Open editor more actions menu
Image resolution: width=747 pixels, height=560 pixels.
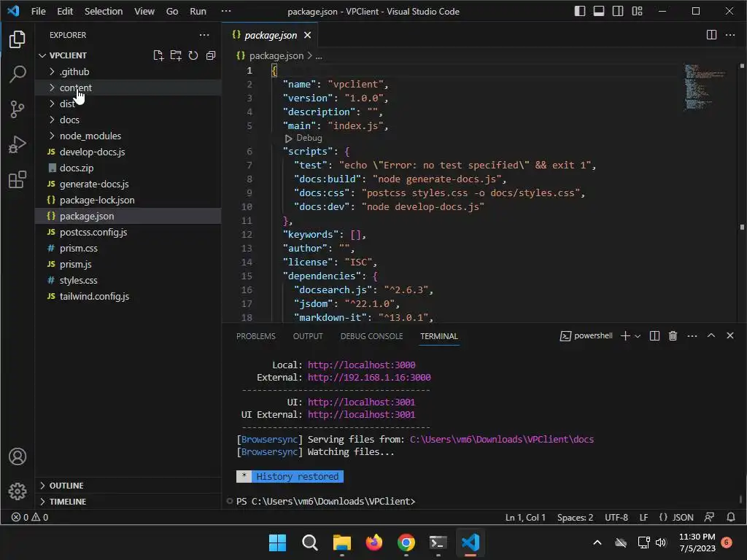click(729, 35)
